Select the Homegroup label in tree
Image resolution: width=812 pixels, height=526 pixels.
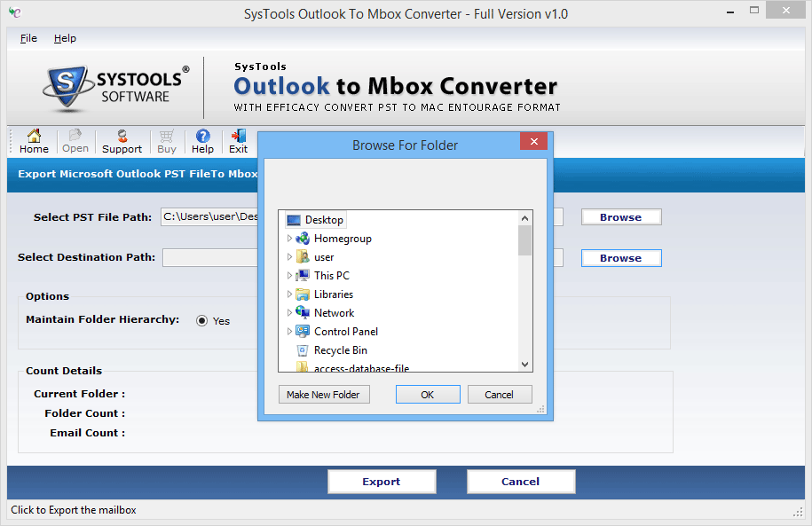click(x=343, y=239)
